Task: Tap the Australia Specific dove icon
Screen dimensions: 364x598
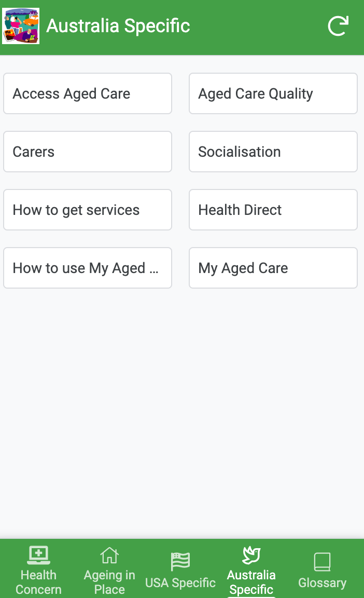Action: pyautogui.click(x=251, y=555)
